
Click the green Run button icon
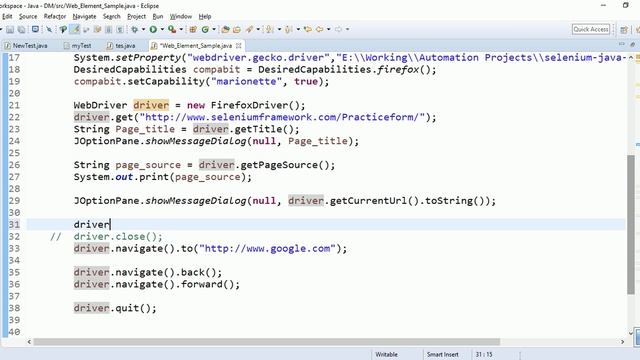click(153, 29)
